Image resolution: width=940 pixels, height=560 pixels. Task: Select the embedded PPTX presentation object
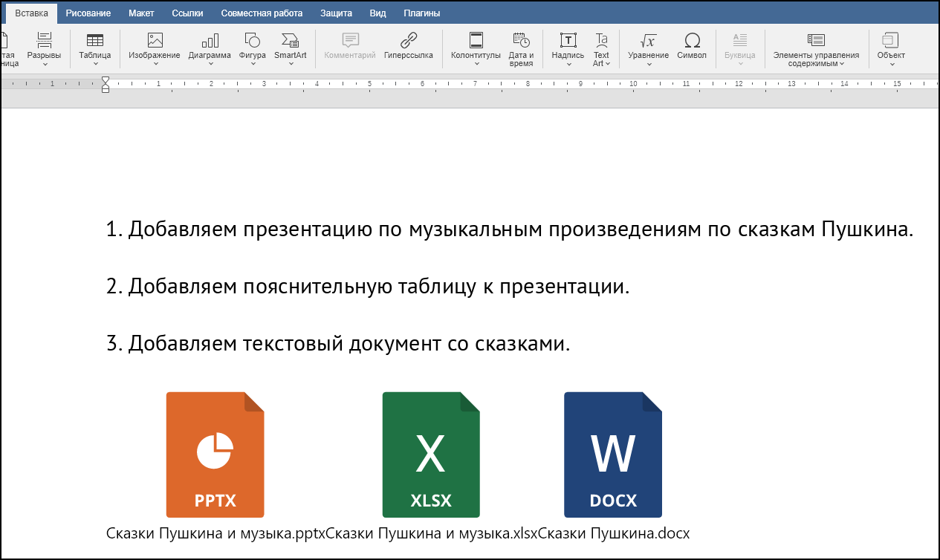point(215,455)
